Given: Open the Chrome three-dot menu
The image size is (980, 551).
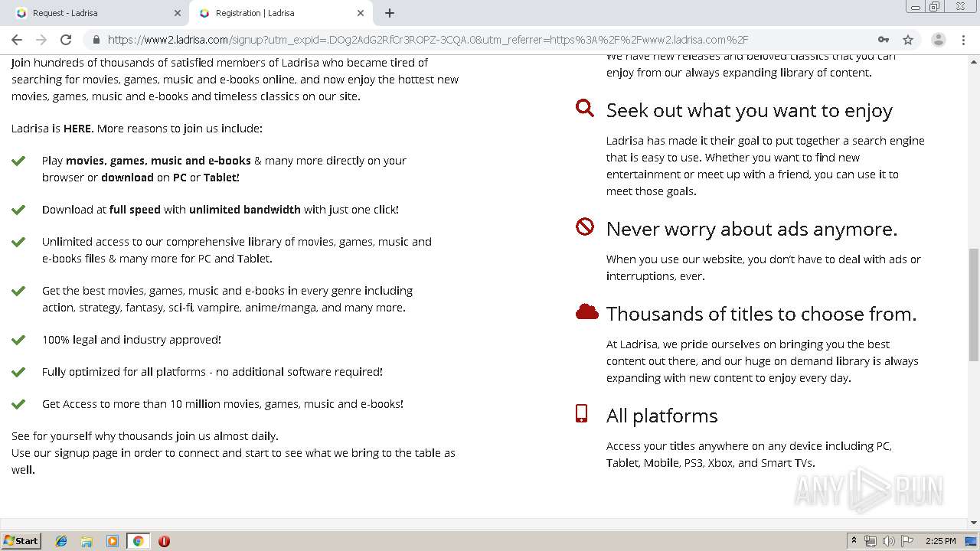Looking at the screenshot, I should click(x=963, y=40).
